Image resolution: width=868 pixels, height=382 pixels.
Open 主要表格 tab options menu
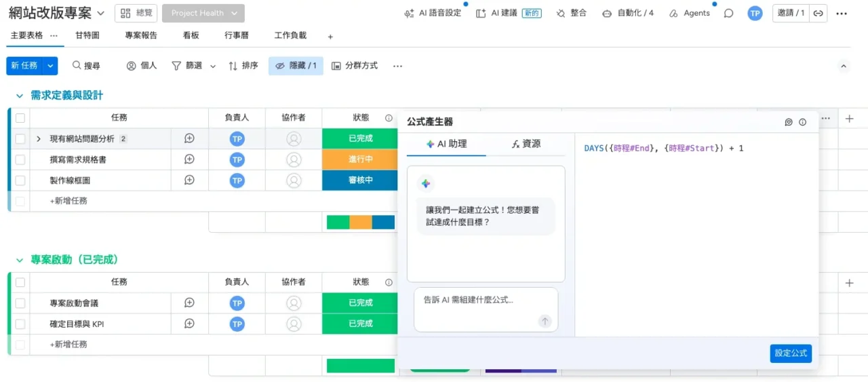click(54, 36)
